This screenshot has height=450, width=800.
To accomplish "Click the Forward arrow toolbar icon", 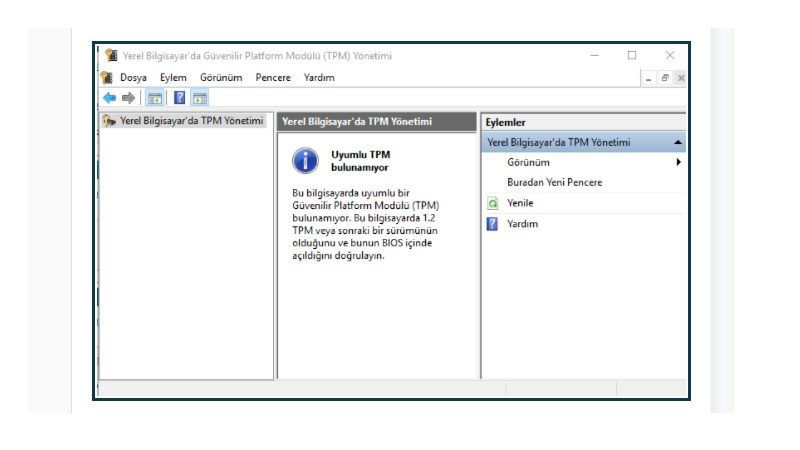I will tap(128, 98).
